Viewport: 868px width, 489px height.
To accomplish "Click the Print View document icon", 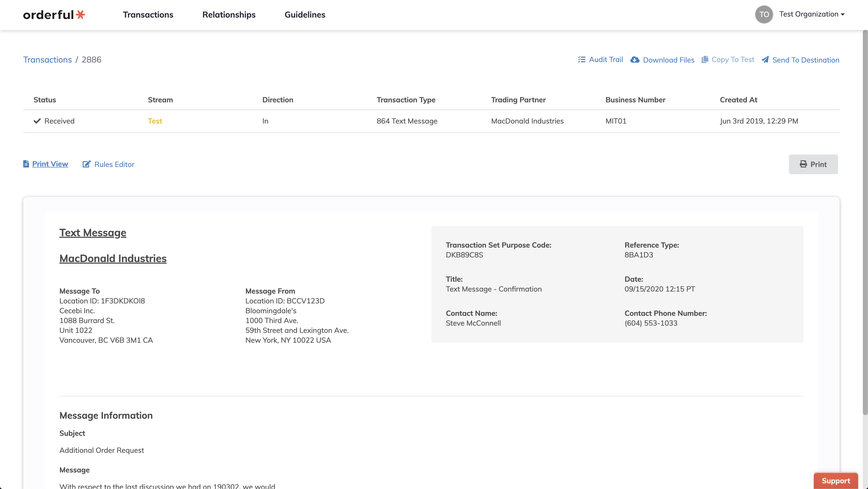I will pyautogui.click(x=26, y=164).
